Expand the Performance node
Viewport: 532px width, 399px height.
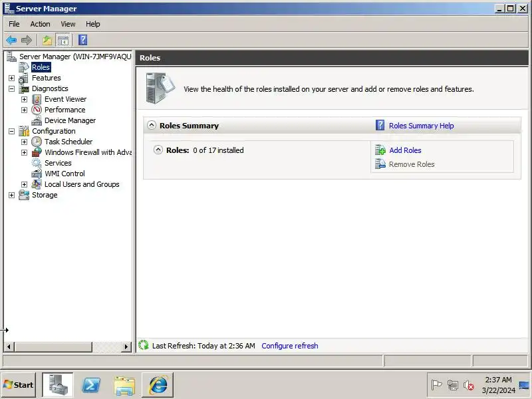click(24, 110)
